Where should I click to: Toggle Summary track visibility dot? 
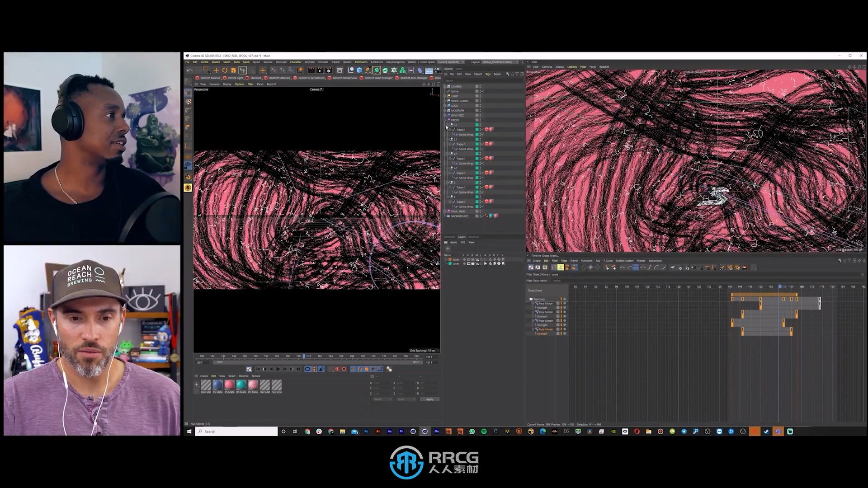[565, 299]
